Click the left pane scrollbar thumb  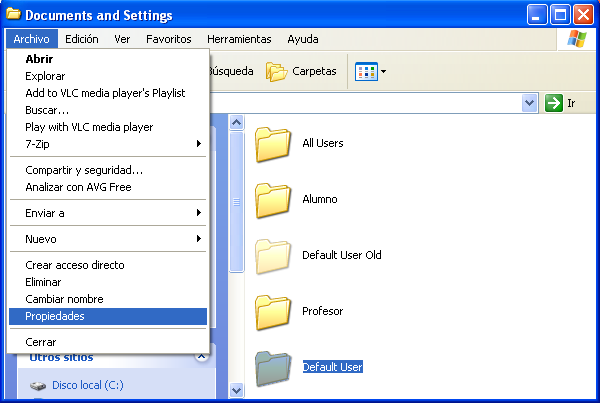click(x=237, y=200)
